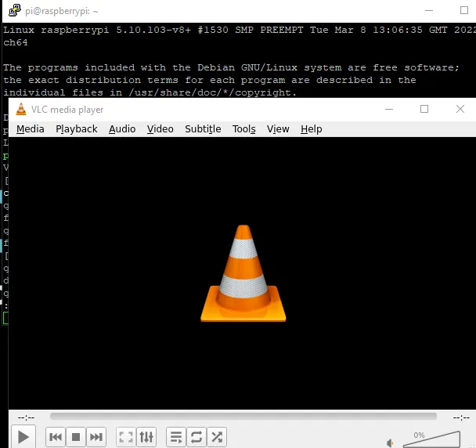The image size is (476, 448).
Task: Click the elapsed time label on the left
Action: (x=26, y=417)
